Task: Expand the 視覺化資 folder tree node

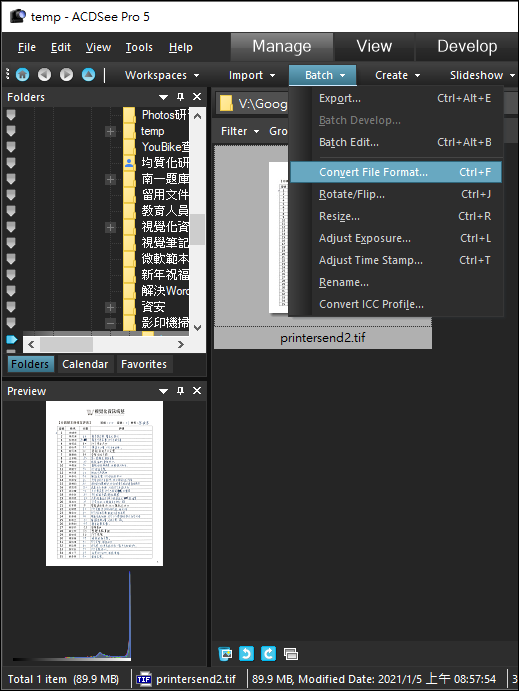Action: (x=111, y=227)
